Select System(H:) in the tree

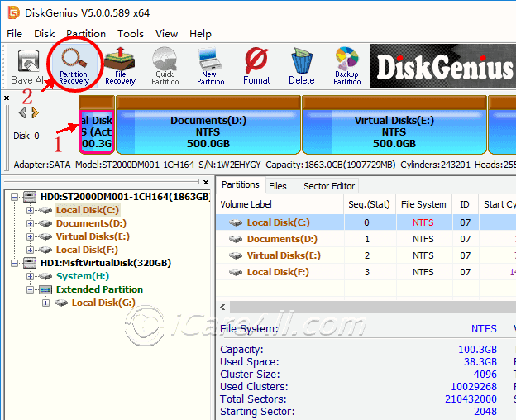[x=83, y=276]
